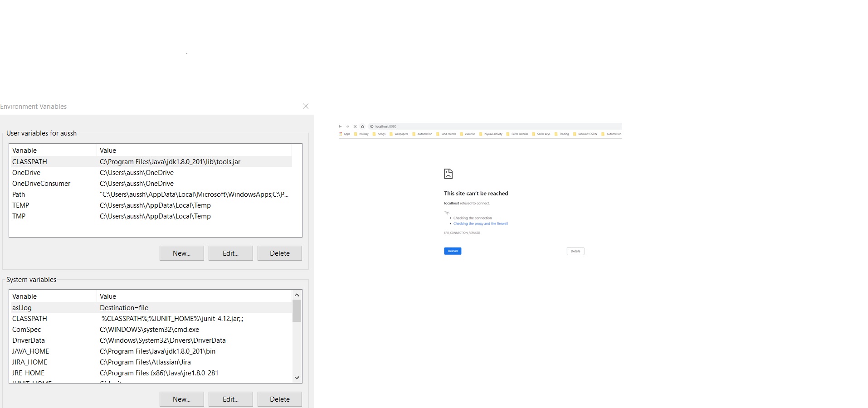Click the system variables scroll down arrow
This screenshot has height=408, width=868.
(297, 378)
